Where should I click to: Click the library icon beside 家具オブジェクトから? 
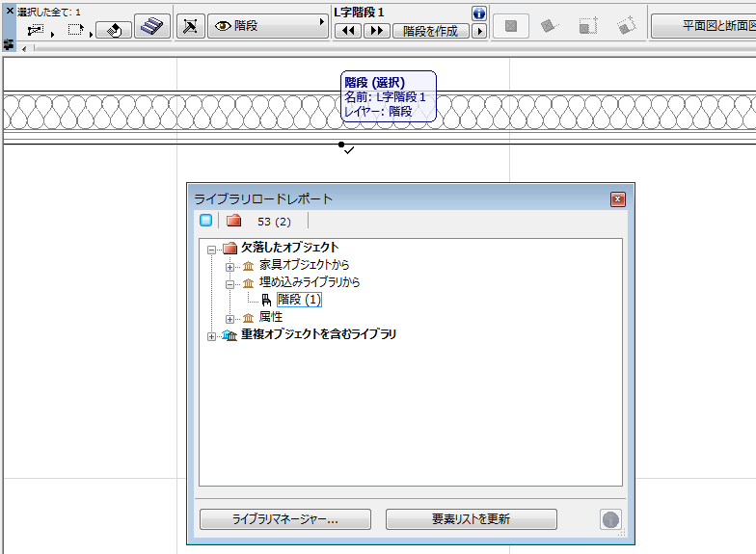tap(249, 266)
